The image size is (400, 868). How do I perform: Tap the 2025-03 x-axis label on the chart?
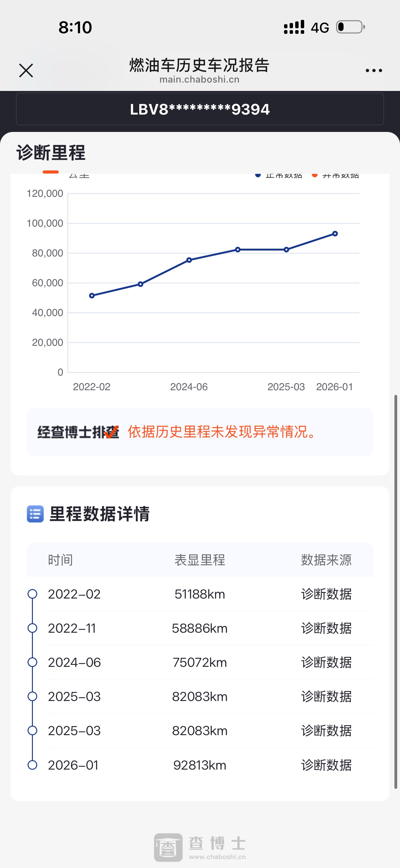click(286, 387)
